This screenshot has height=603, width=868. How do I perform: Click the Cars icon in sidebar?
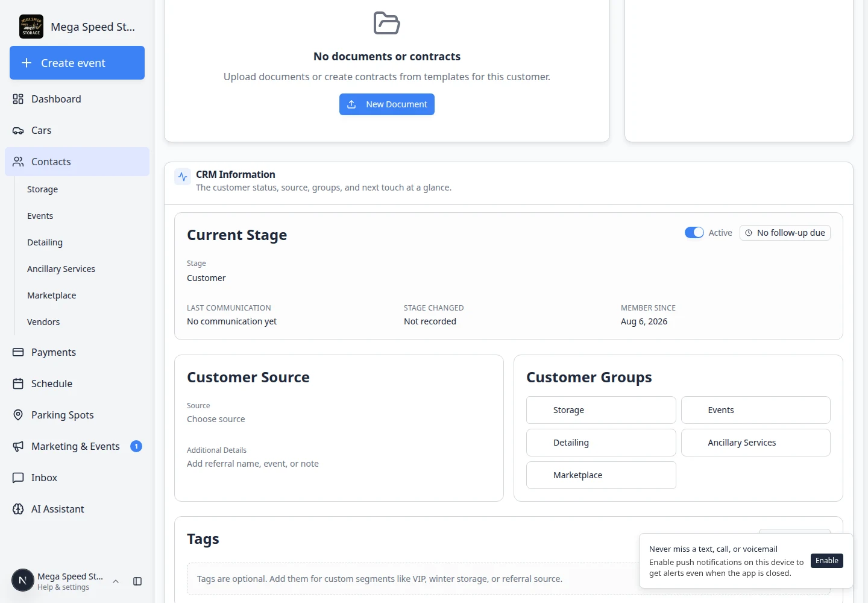coord(18,130)
